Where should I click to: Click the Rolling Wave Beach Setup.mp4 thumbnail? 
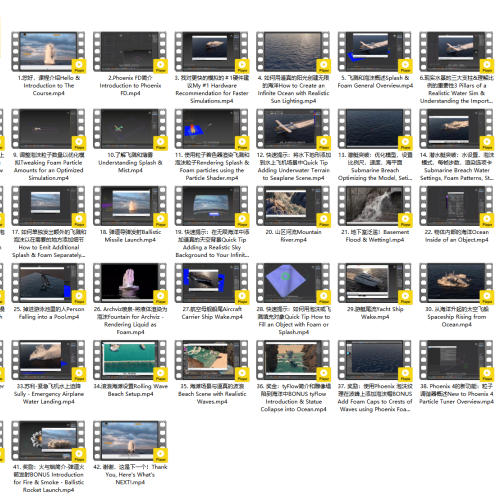pos(130,360)
